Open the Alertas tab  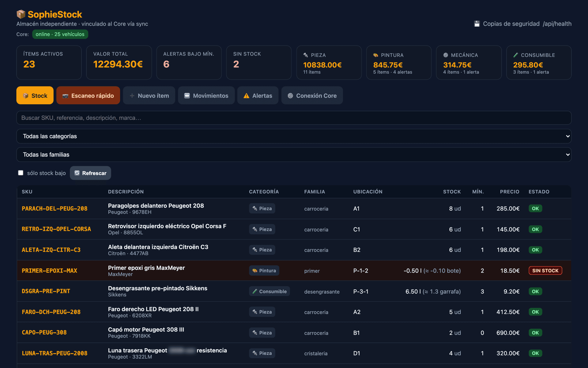[258, 96]
